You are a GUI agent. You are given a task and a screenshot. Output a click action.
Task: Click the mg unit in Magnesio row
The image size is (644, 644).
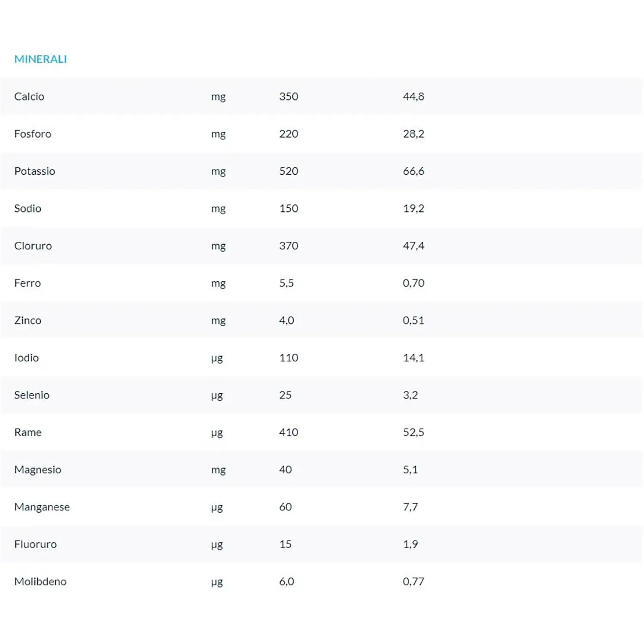(218, 470)
